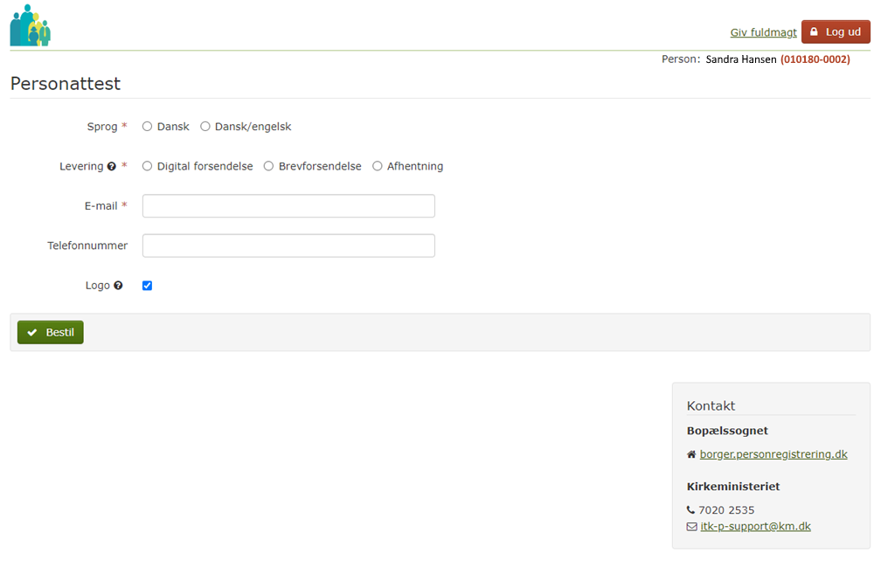Viewport: 874px width, 588px height.
Task: Open help icon next to Levering
Action: pos(112,167)
